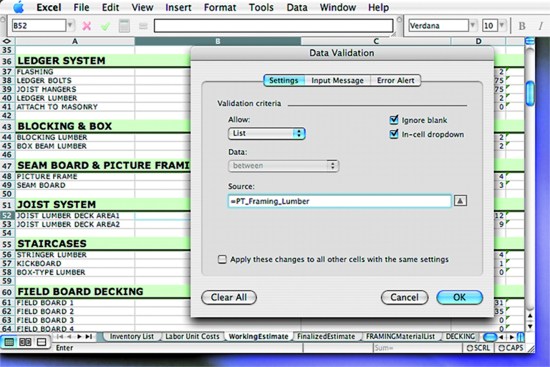Screen dimensions: 550x367
Task: Open FRAMINGMaterialList sheet tab
Action: (x=400, y=336)
